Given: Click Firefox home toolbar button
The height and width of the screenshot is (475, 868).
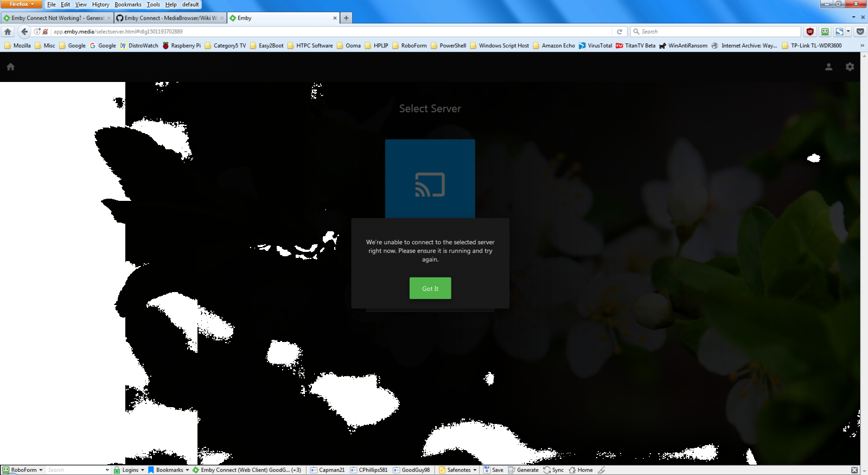Looking at the screenshot, I should [x=8, y=31].
